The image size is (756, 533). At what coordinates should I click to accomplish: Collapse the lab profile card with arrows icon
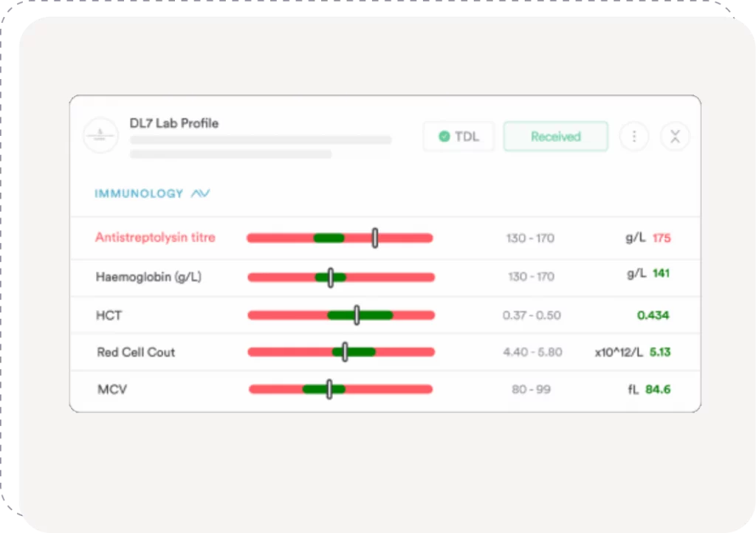675,137
